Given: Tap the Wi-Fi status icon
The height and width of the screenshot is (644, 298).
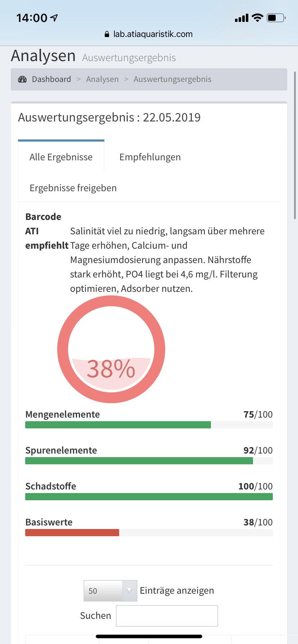Looking at the screenshot, I should coord(257,18).
